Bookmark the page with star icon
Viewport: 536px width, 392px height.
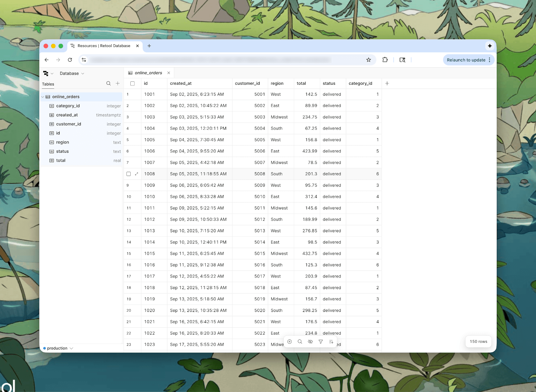(368, 60)
